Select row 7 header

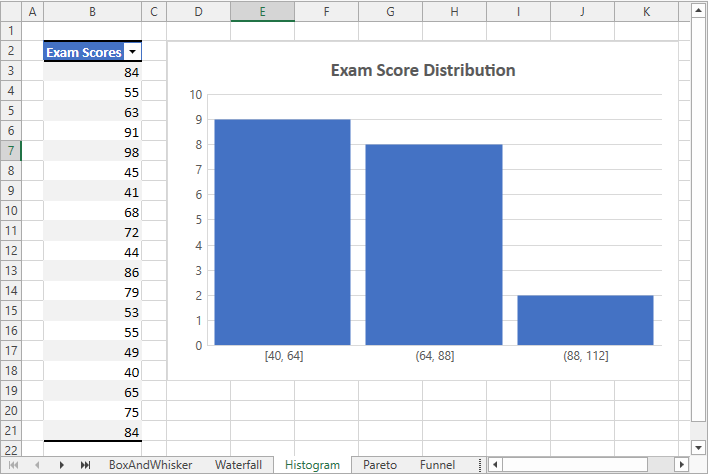[x=11, y=151]
